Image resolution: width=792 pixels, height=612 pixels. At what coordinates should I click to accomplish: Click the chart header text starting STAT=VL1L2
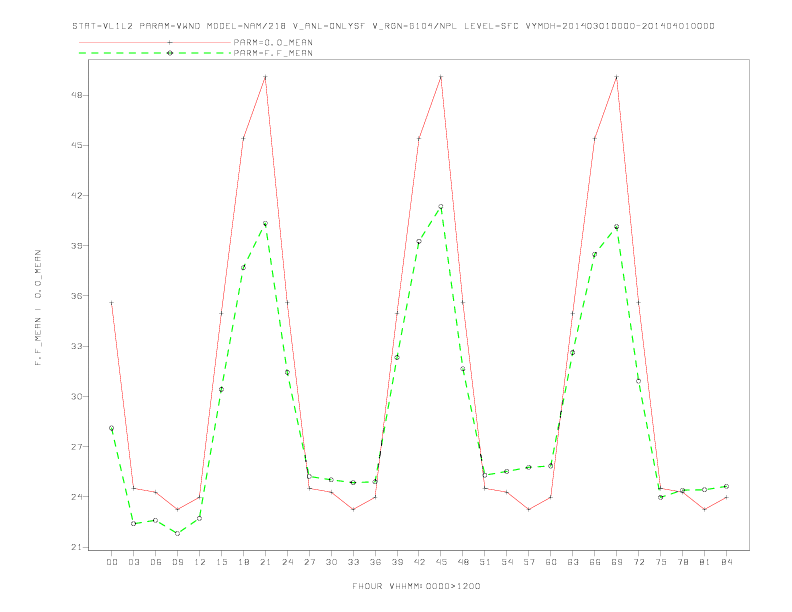[x=393, y=26]
